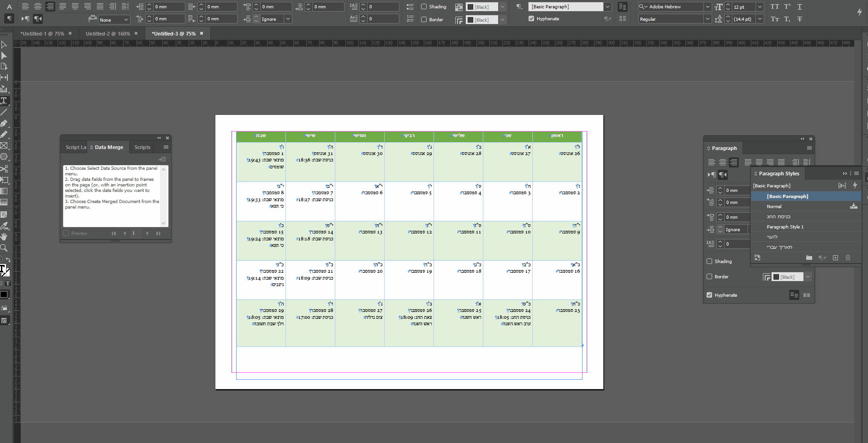Image resolution: width=868 pixels, height=443 pixels.
Task: Toggle Hyphenate checkbox in Paragraph panel
Action: point(709,295)
